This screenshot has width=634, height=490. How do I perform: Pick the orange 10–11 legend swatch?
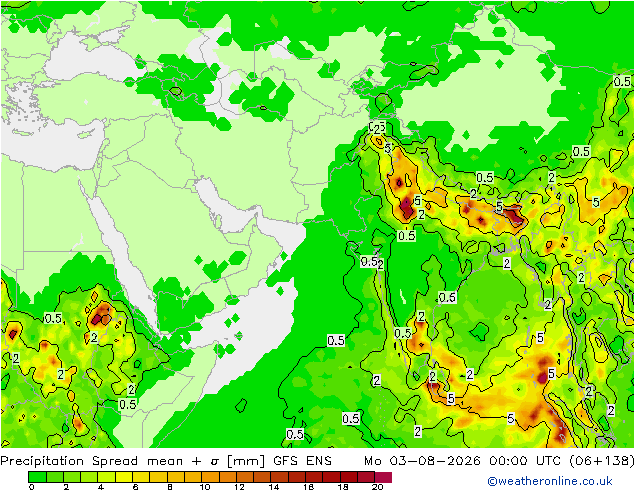pyautogui.click(x=210, y=477)
